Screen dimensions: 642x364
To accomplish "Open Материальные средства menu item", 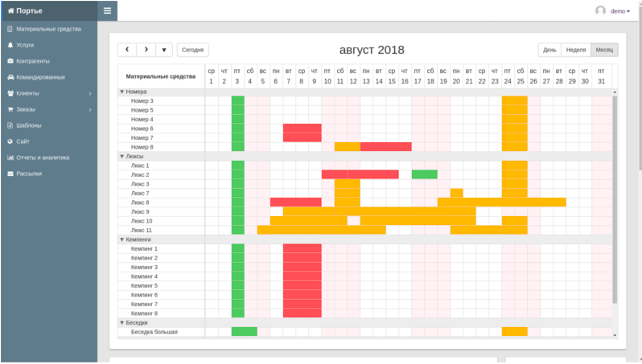I will point(49,29).
